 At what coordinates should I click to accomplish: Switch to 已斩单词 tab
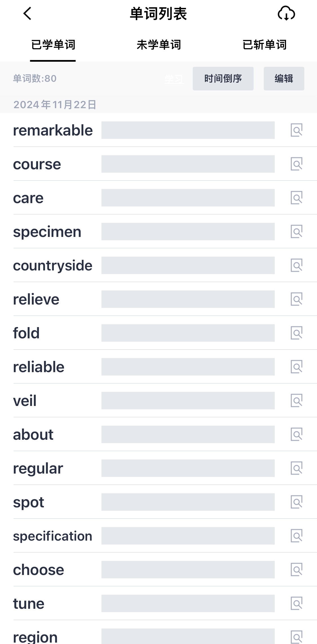coord(264,45)
